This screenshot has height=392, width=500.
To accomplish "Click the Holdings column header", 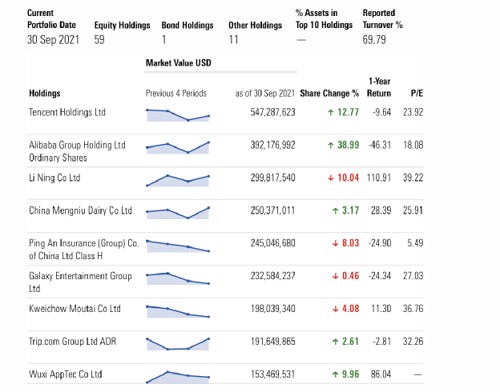I will (x=45, y=93).
